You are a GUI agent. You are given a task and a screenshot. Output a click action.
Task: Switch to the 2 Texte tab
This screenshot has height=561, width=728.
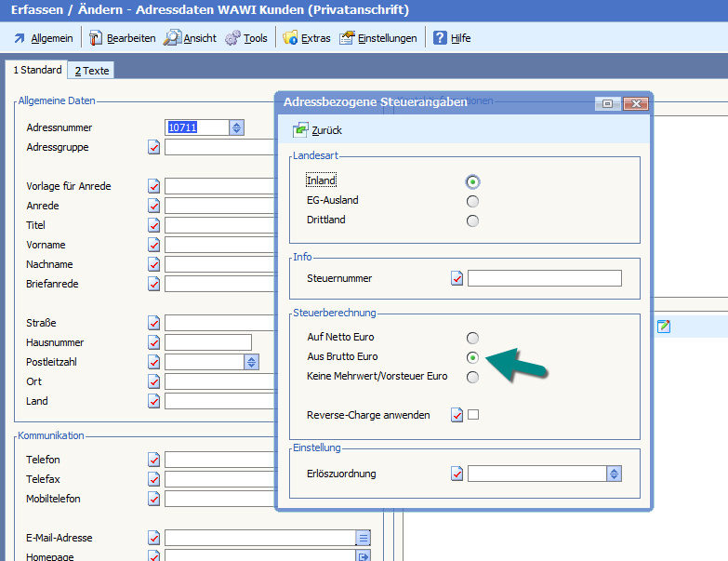(91, 71)
